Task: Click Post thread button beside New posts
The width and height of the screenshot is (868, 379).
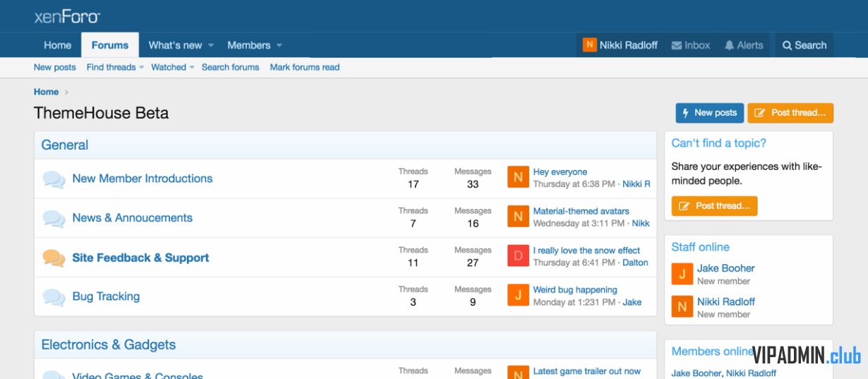Action: [790, 113]
